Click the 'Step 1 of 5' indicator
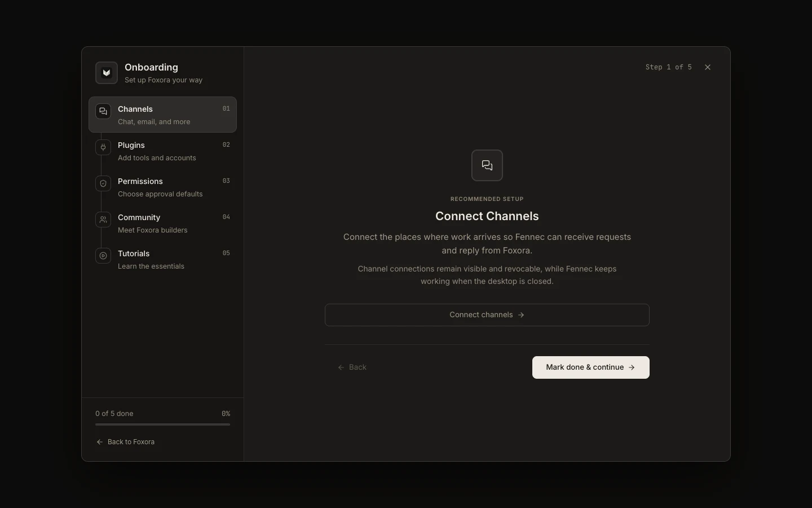The image size is (812, 508). (669, 67)
